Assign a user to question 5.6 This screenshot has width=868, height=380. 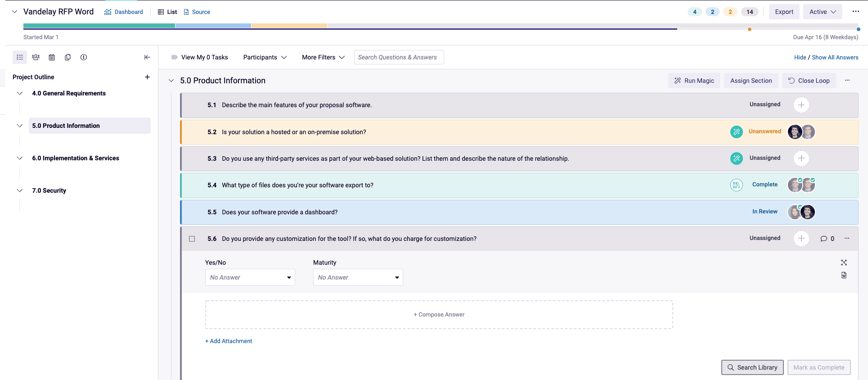[801, 238]
